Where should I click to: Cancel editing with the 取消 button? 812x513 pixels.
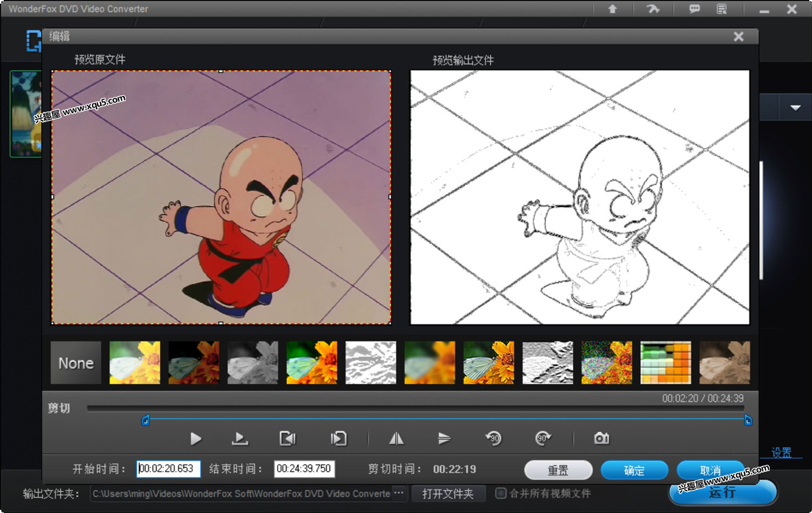(x=710, y=470)
